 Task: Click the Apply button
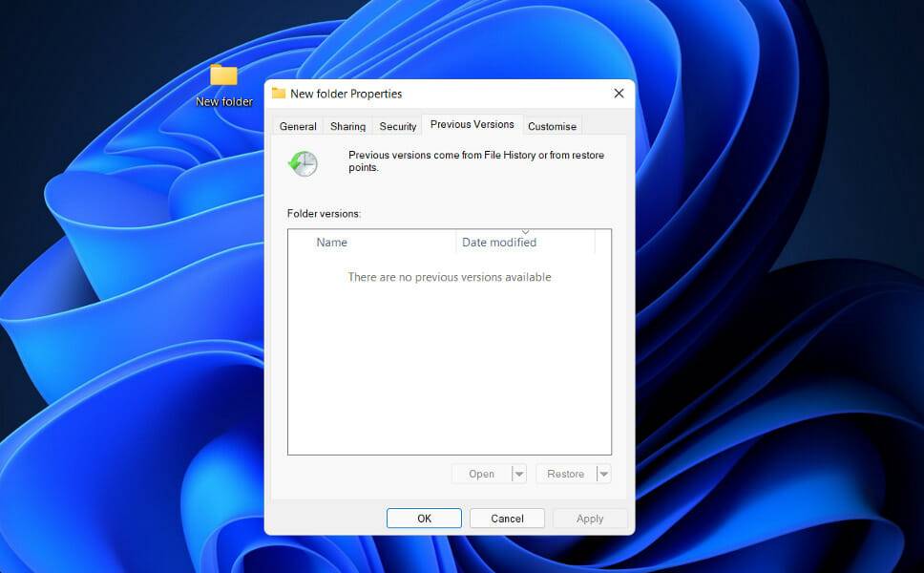[589, 518]
